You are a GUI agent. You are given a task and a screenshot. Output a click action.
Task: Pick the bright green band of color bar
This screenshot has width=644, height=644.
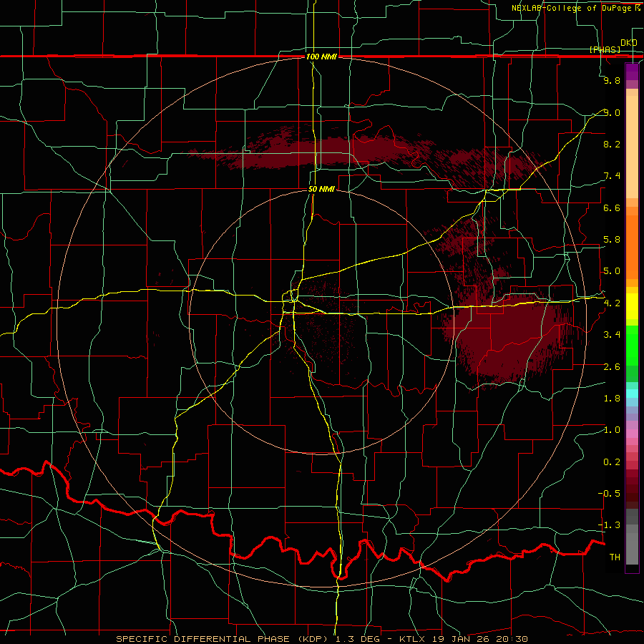pyautogui.click(x=632, y=346)
